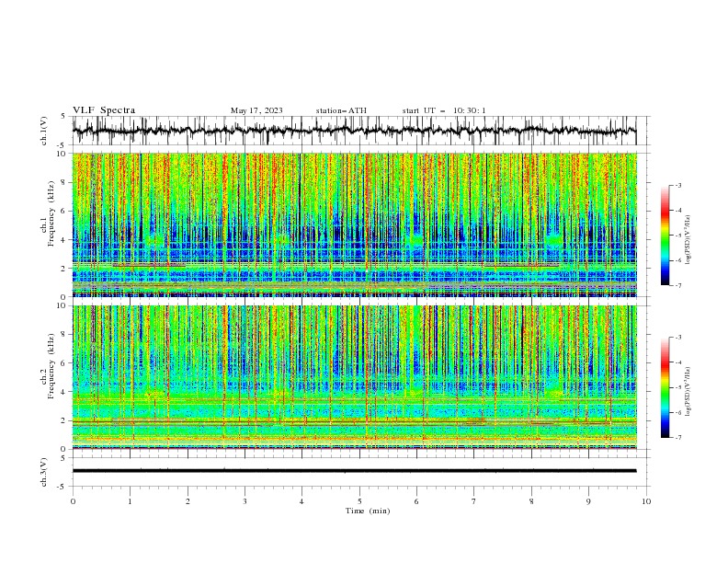This screenshot has width=728, height=563.
Task: Click the time axis tick label '0'
Action: coord(73,501)
